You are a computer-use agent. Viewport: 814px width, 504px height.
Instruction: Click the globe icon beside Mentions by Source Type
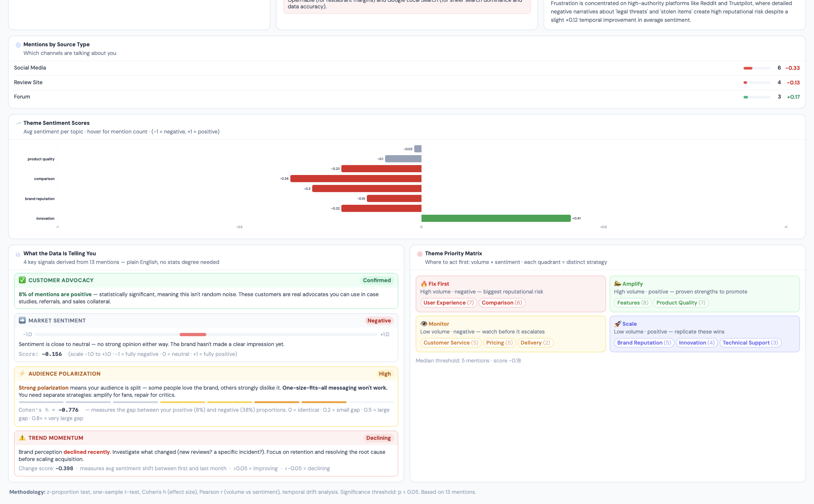(x=18, y=45)
